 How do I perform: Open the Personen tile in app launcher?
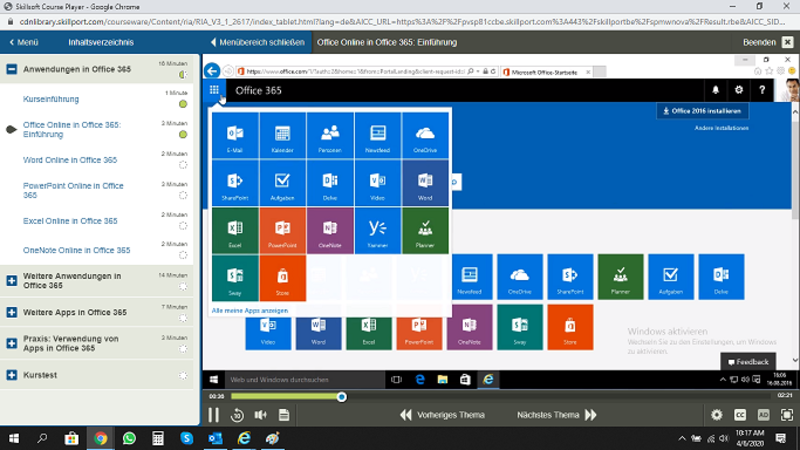click(x=330, y=136)
